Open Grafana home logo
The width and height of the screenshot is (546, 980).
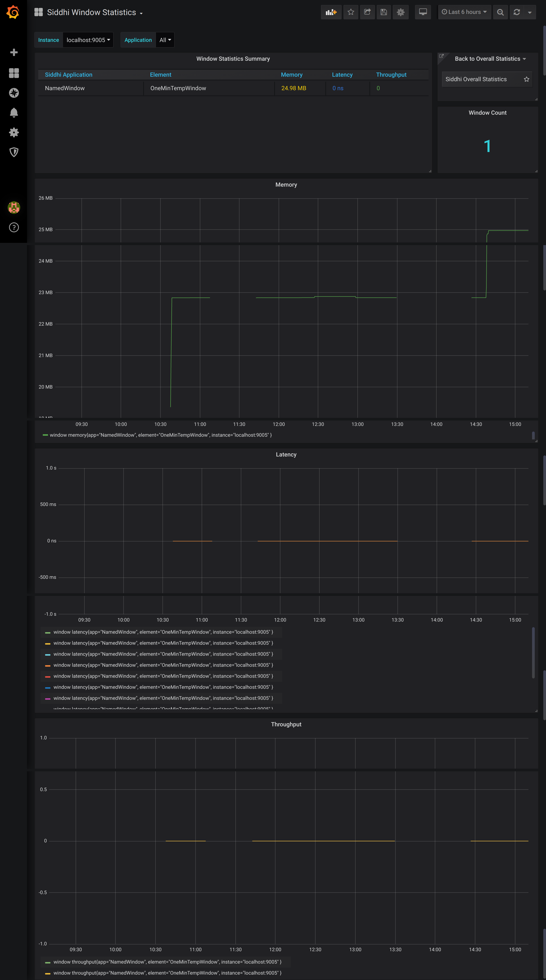(x=13, y=12)
